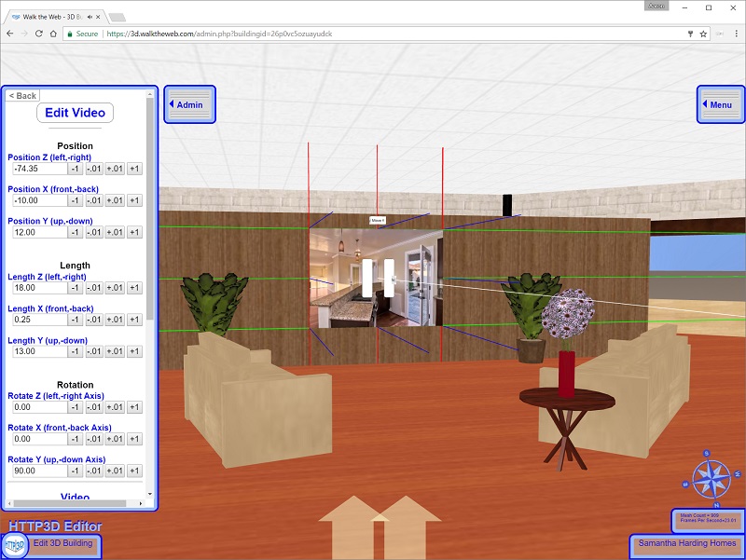
Task: Focus the Length Z value field
Action: pos(40,288)
